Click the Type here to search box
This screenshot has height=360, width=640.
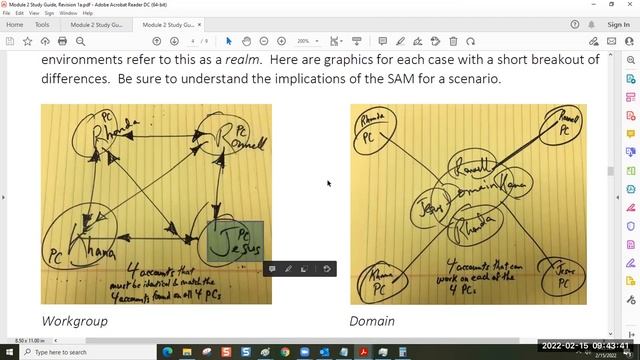click(x=88, y=352)
